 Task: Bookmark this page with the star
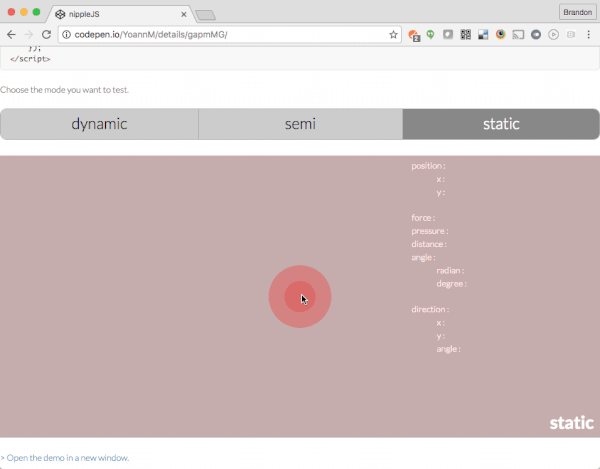393,35
